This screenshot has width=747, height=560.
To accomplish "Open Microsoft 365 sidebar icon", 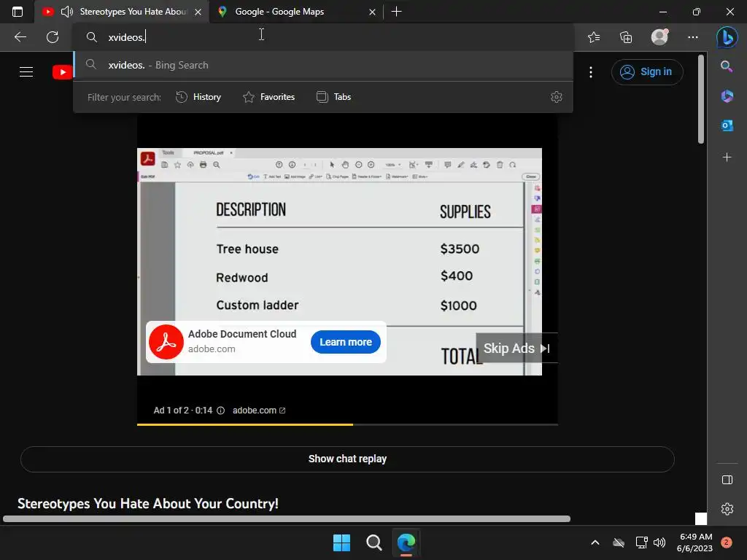I will point(727,96).
